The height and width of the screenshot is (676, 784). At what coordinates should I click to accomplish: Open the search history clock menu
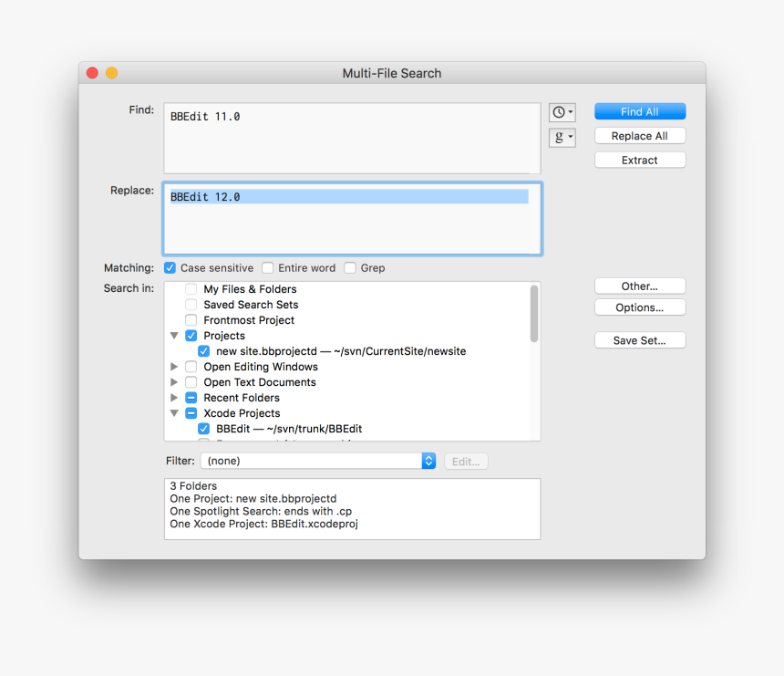coord(562,111)
